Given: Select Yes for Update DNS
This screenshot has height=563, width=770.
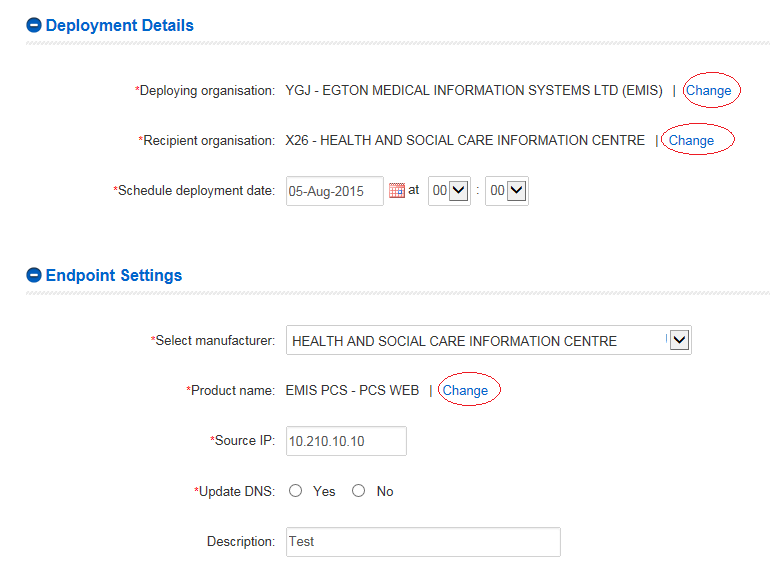Looking at the screenshot, I should tap(296, 491).
